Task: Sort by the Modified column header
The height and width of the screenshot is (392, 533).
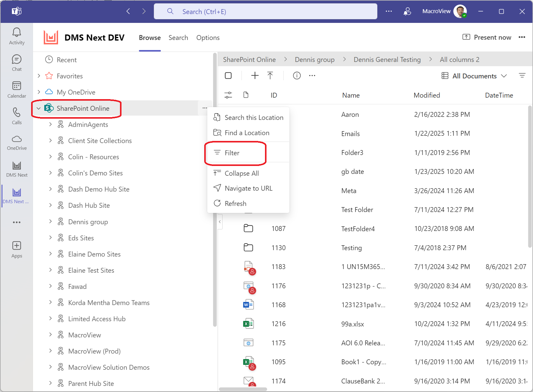Action: [426, 95]
